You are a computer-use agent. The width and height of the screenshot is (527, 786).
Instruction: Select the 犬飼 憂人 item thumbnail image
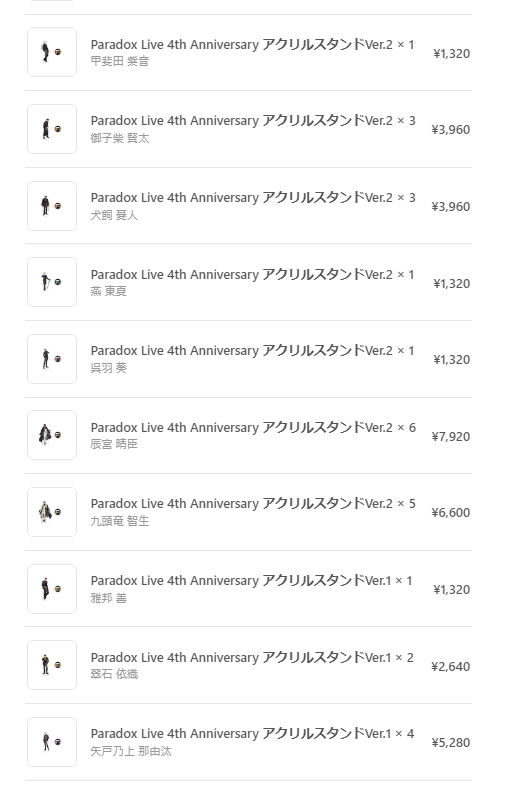pyautogui.click(x=52, y=206)
